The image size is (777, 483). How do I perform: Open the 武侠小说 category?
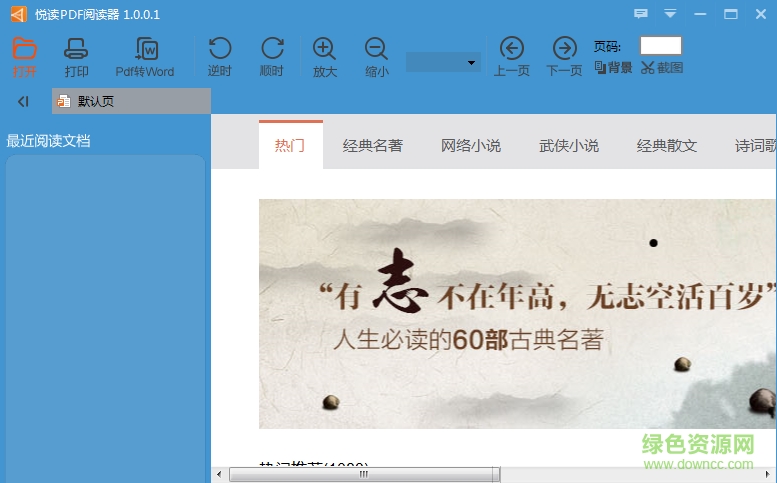(568, 145)
